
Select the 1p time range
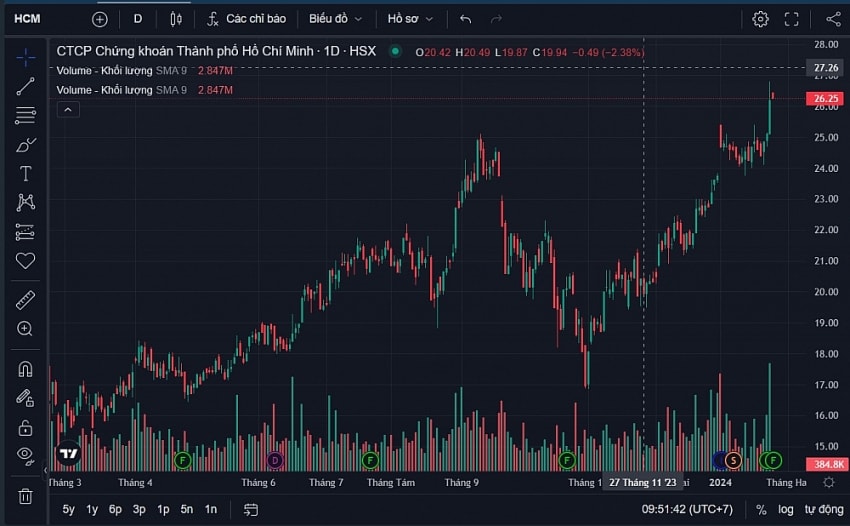click(x=163, y=509)
